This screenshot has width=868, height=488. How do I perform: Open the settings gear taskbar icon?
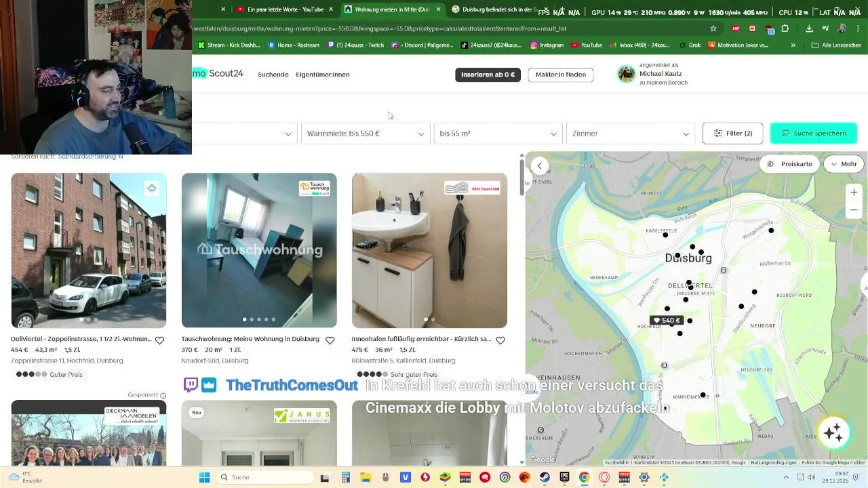point(644,477)
